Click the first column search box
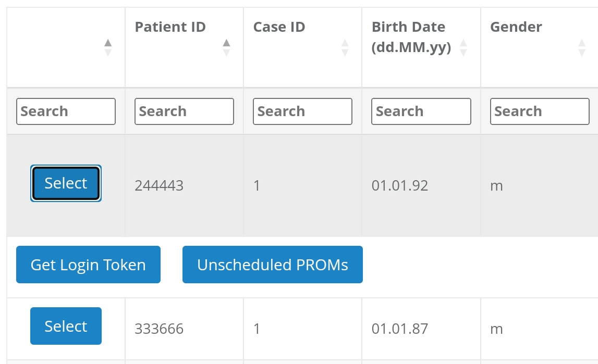 (x=66, y=111)
